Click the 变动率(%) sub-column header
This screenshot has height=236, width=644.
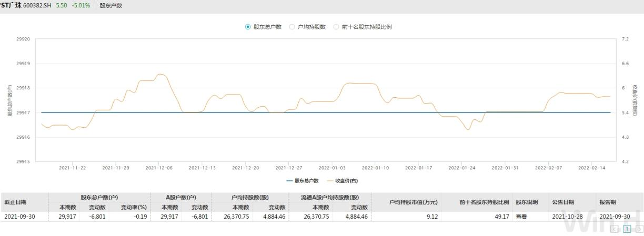(130, 207)
